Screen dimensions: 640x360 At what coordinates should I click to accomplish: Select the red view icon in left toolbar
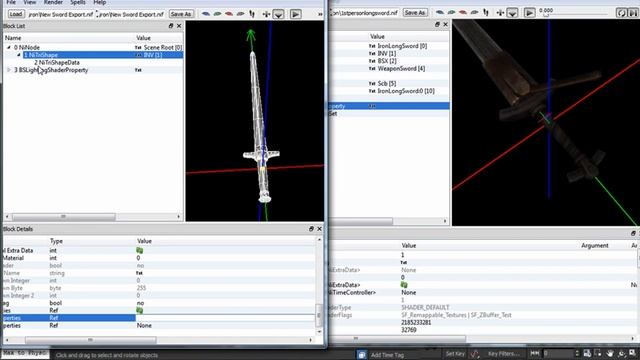click(229, 14)
